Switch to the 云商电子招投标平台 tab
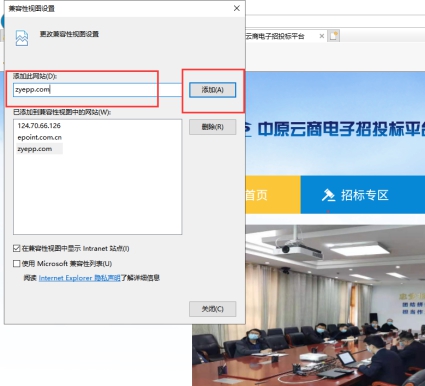Image resolution: width=425 pixels, height=386 pixels. 275,36
